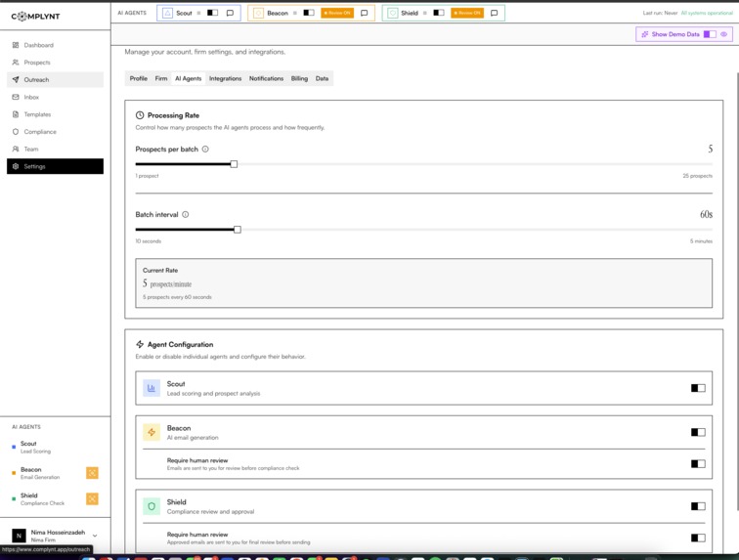Click Beacon lightning icon in Agent Configuration

point(152,432)
